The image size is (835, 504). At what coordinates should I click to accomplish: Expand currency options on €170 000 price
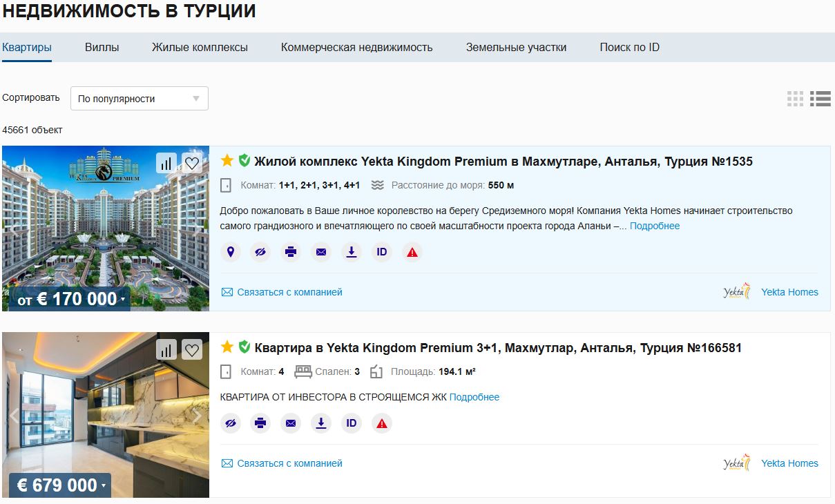[x=123, y=300]
